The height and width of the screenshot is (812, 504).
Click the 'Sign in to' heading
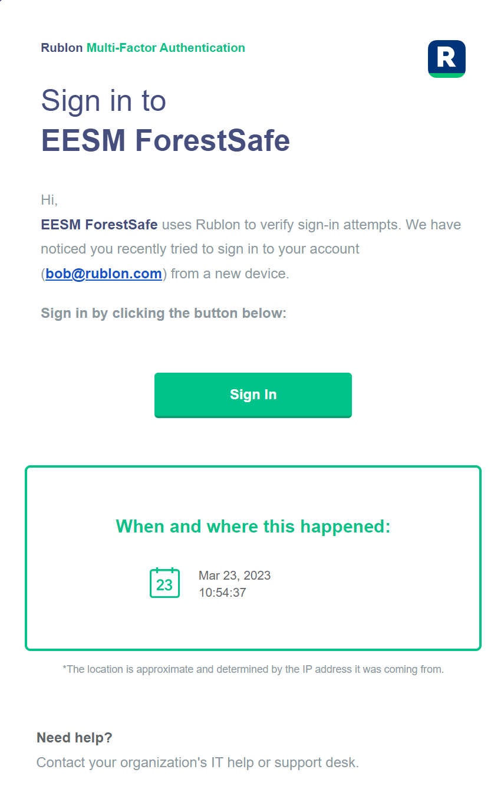click(x=104, y=100)
